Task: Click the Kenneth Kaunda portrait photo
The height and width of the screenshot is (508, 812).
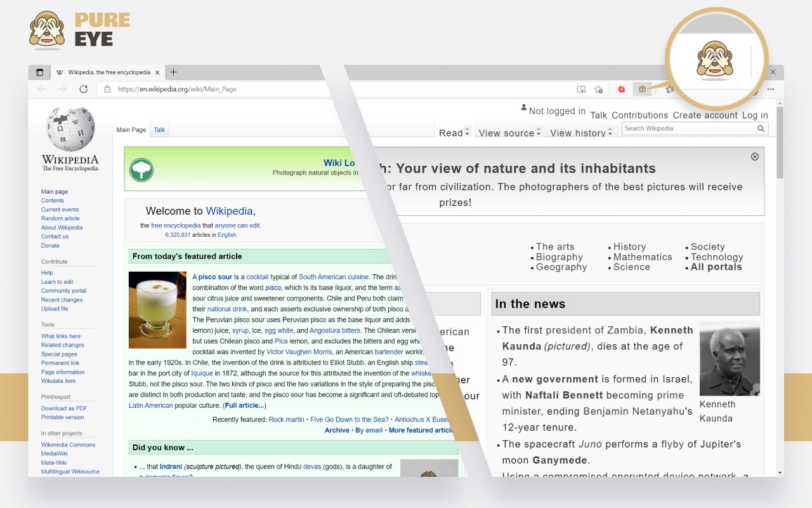Action: 730,359
